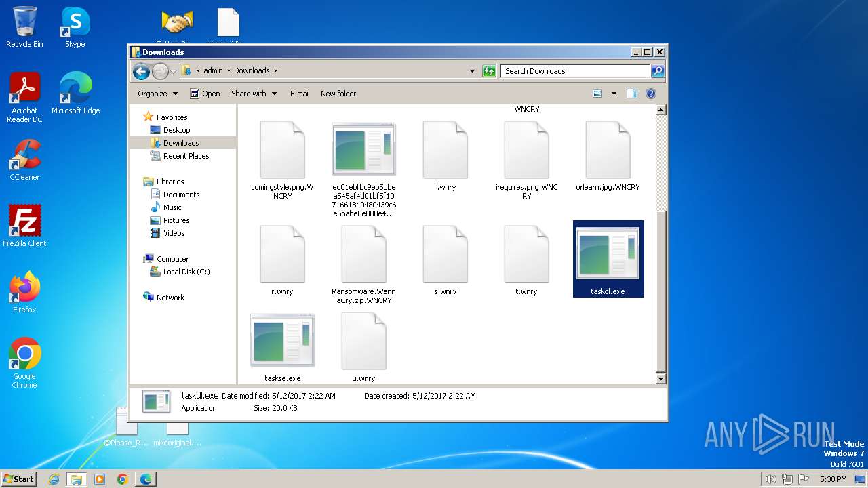Screen dimensions: 868x488
Task: Launch CCleaner from the desktop
Action: coord(24,160)
